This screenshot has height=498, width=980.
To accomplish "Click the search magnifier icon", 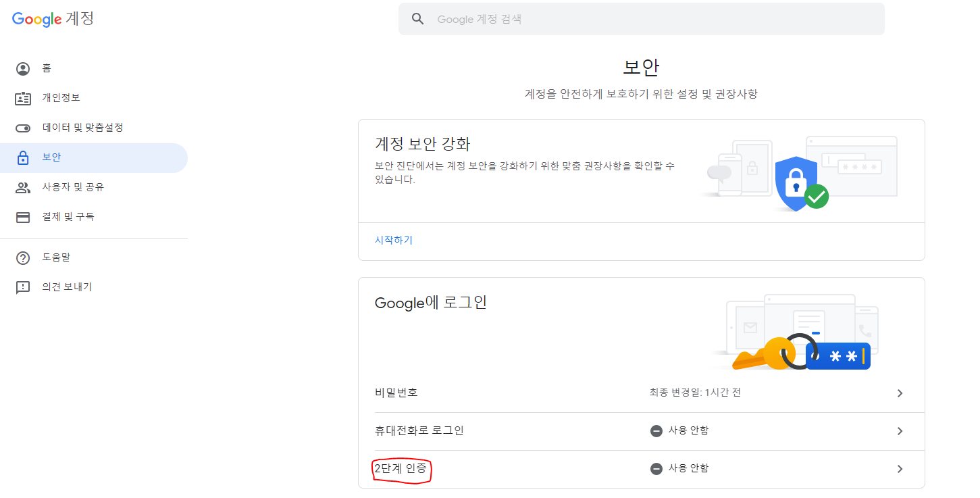I will click(x=418, y=19).
